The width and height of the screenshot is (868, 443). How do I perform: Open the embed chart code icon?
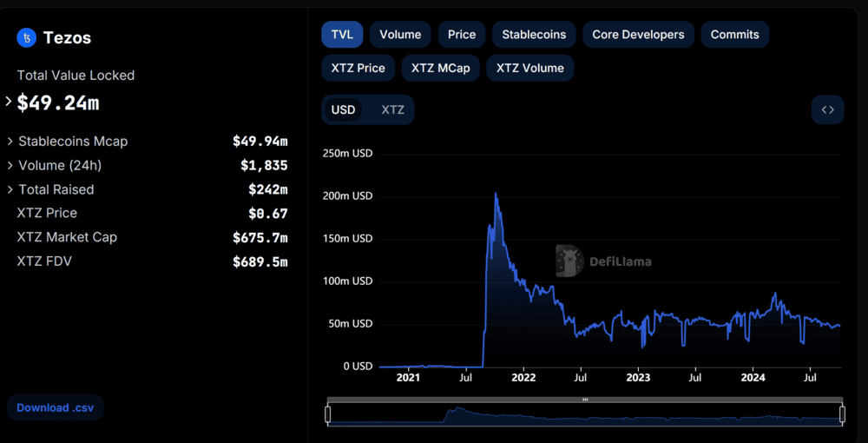coord(827,109)
